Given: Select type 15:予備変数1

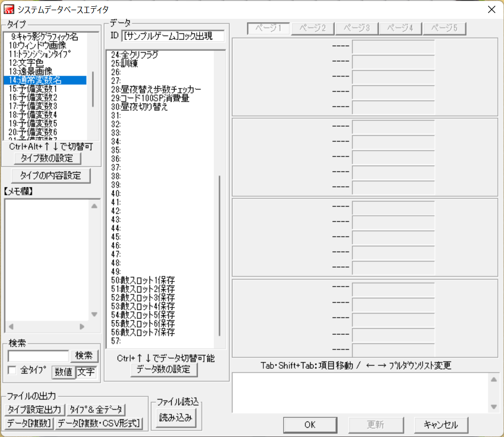Looking at the screenshot, I should (x=45, y=89).
